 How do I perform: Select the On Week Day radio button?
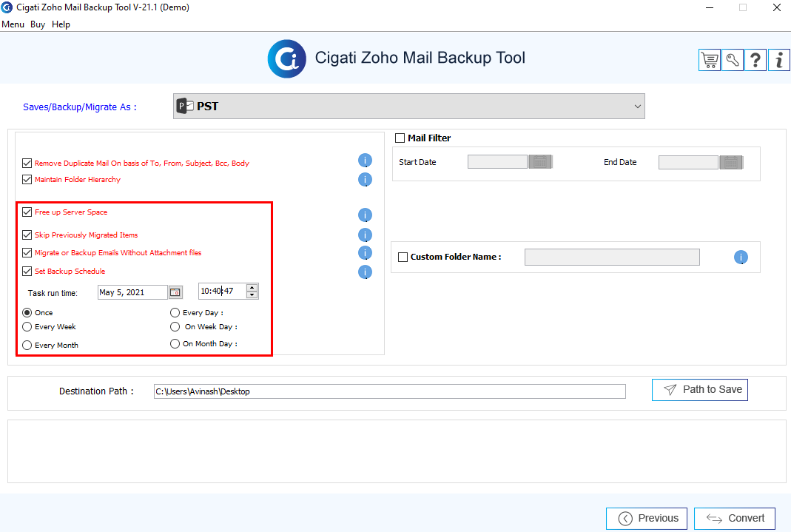point(175,327)
